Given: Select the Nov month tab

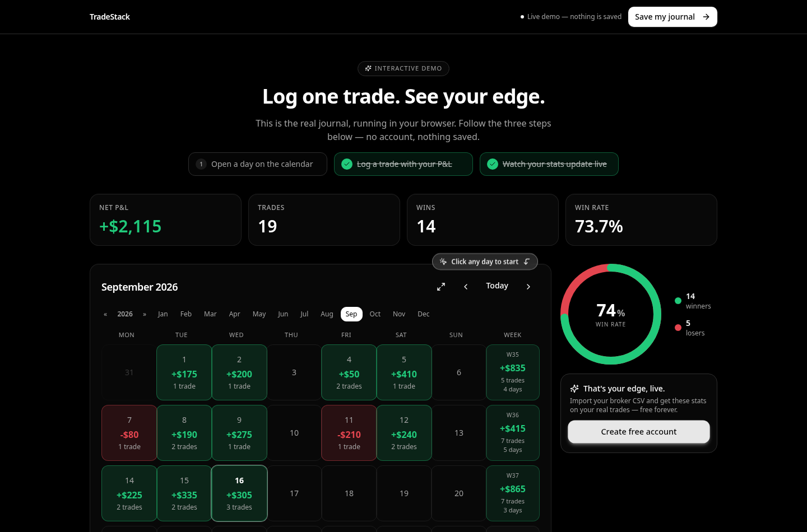Looking at the screenshot, I should [399, 314].
